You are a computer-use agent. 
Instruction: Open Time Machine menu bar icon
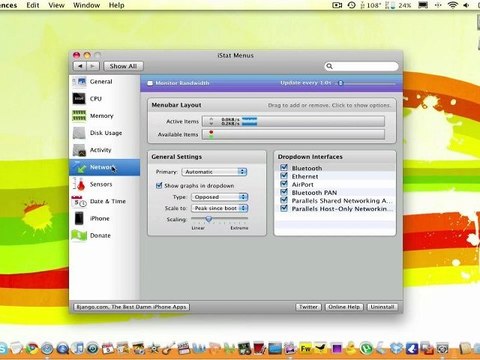coord(351,5)
